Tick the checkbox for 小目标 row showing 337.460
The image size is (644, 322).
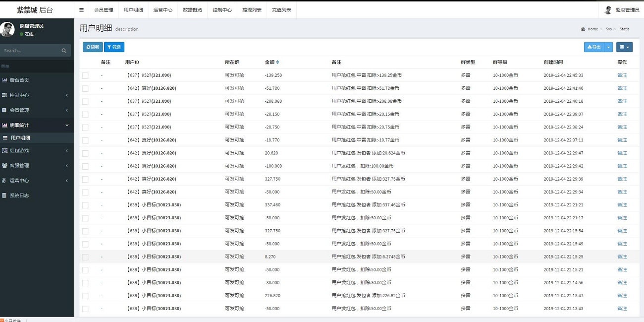85,205
